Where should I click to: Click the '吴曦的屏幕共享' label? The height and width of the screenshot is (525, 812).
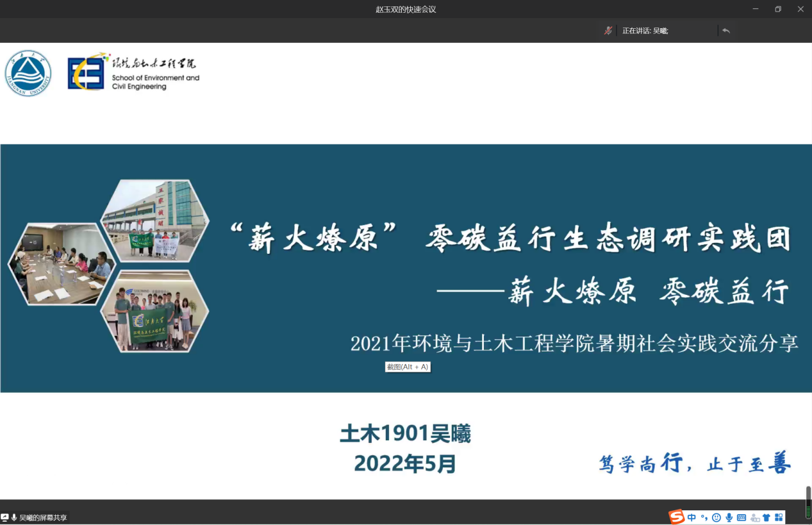(x=43, y=517)
